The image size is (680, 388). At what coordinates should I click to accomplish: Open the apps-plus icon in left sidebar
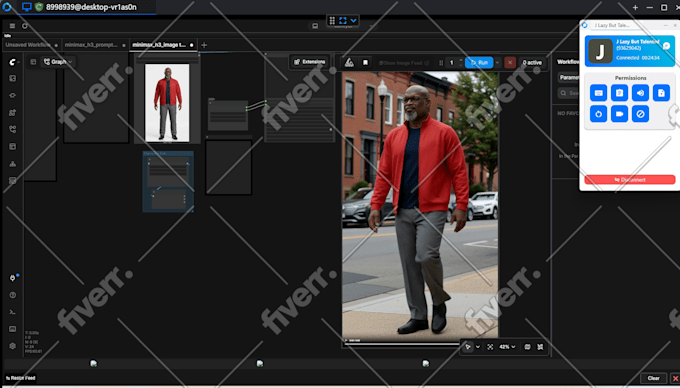pos(13,113)
